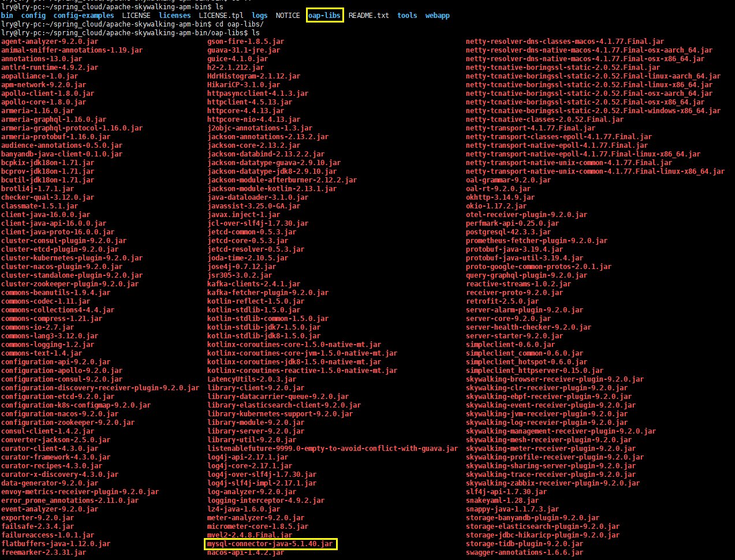The image size is (735, 560).
Task: Select listenablefuture-9999.0-empty-to-avoid-conflict-with-guava.jar
Action: point(333,449)
